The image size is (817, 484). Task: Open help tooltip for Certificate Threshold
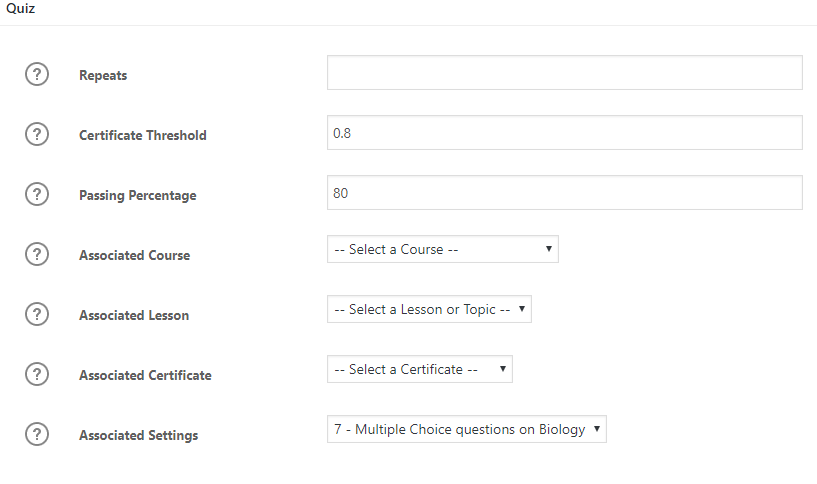tap(37, 134)
